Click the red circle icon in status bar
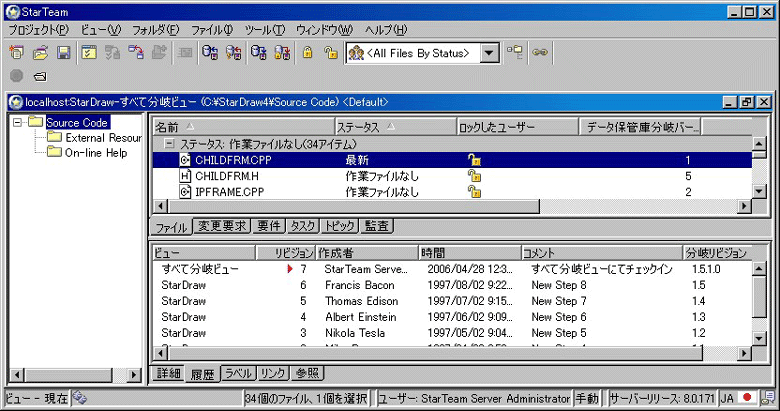 746,398
